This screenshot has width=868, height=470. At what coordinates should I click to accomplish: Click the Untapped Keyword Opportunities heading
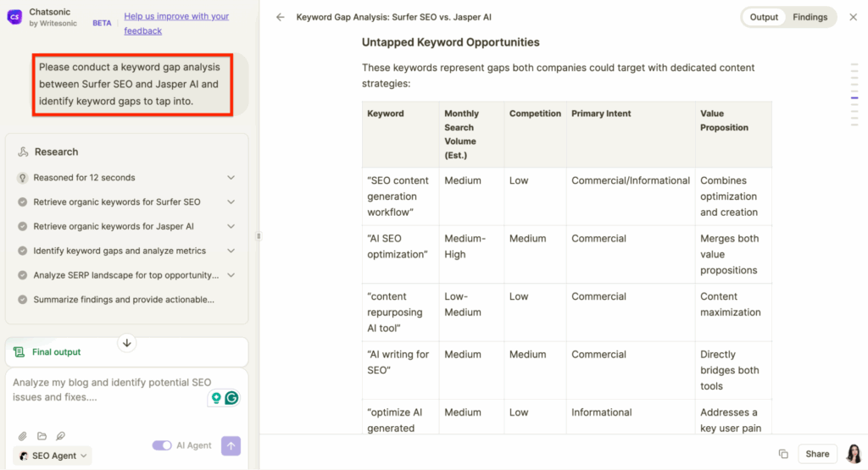click(450, 42)
